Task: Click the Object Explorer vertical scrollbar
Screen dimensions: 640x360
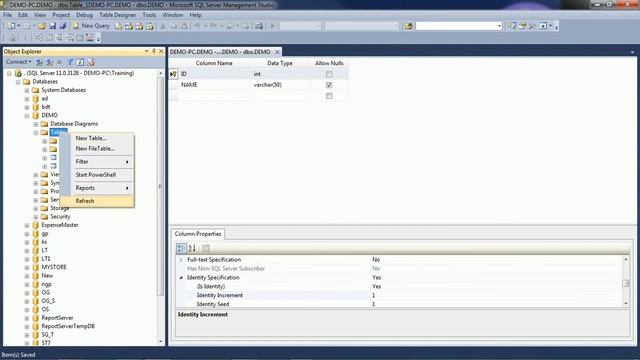Action: [x=160, y=186]
